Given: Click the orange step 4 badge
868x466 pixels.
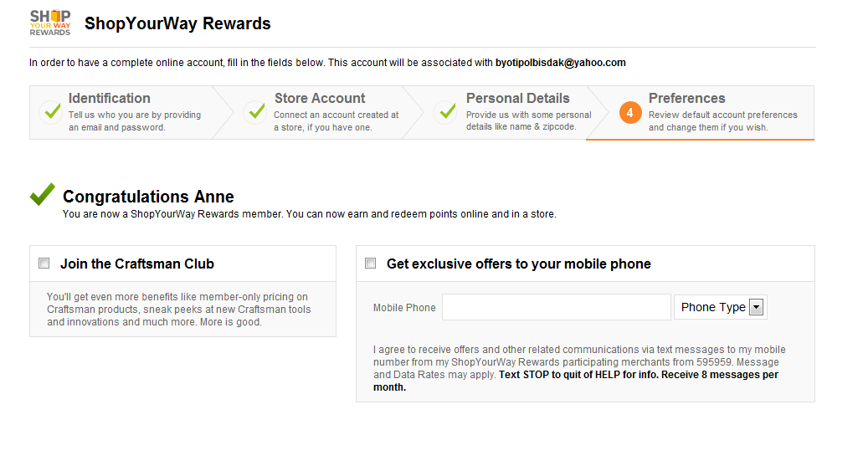Looking at the screenshot, I should coord(630,113).
